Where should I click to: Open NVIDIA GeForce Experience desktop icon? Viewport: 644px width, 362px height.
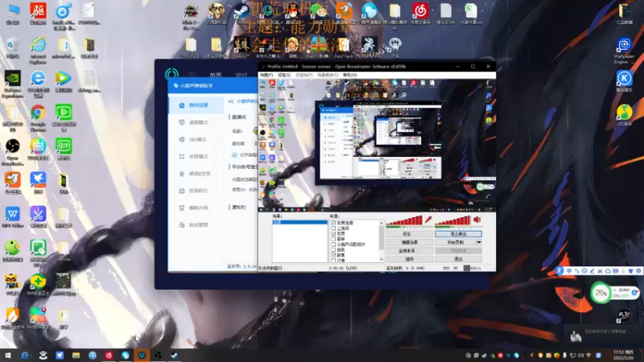click(x=13, y=84)
